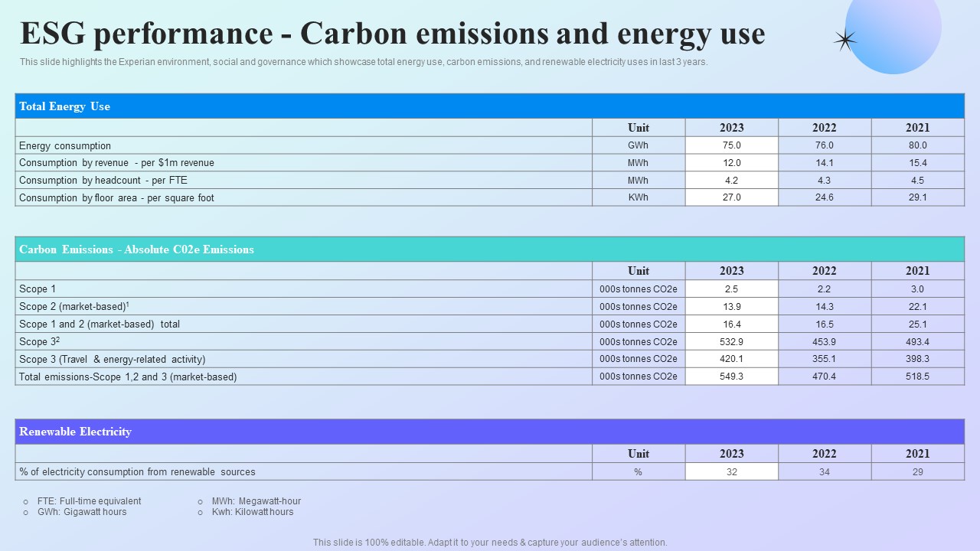
Task: Select the 29.1 floor area value
Action: tap(918, 198)
